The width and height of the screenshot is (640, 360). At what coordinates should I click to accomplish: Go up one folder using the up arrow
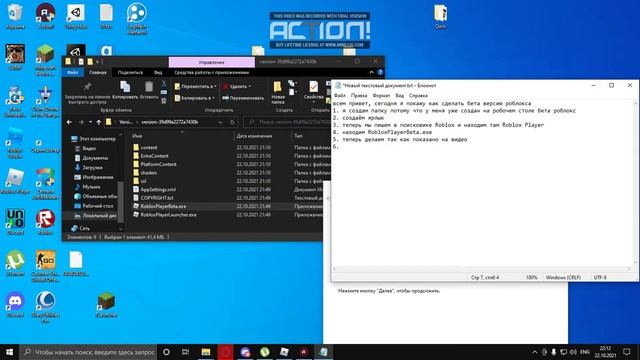tap(99, 122)
